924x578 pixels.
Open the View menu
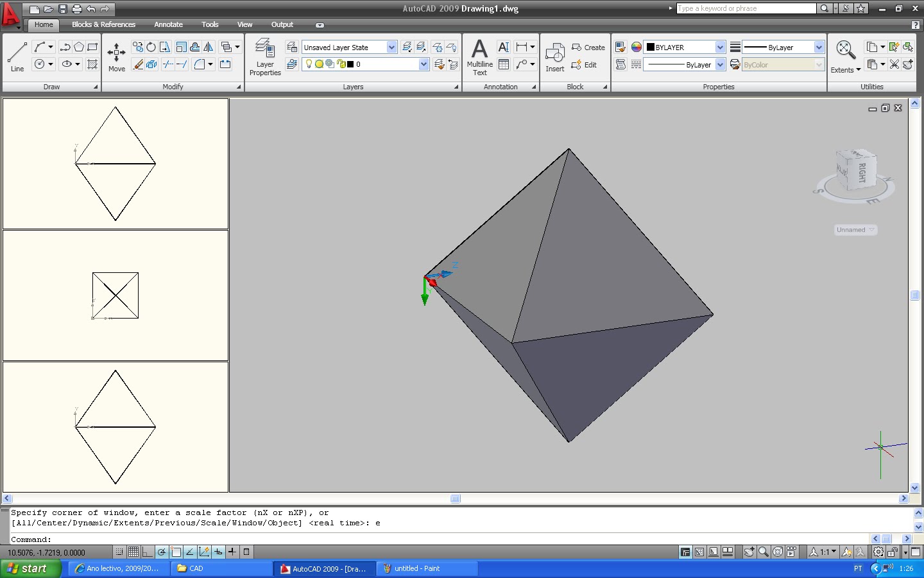(x=244, y=24)
